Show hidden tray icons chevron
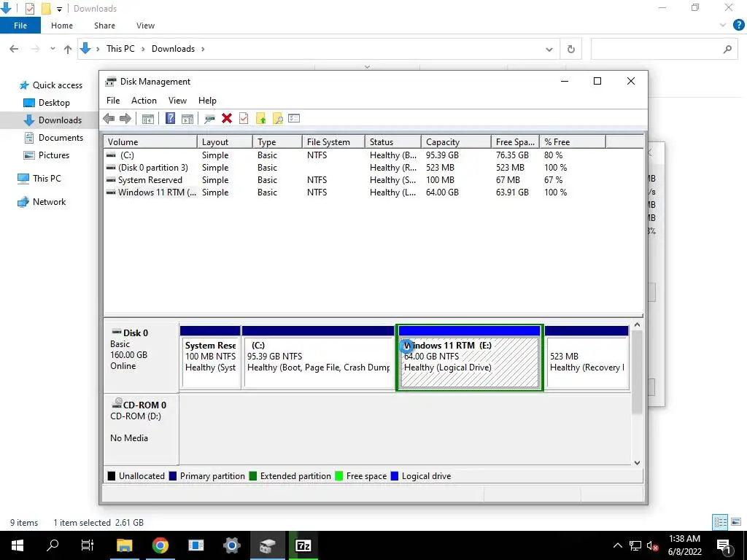This screenshot has width=747, height=560. pos(617,545)
